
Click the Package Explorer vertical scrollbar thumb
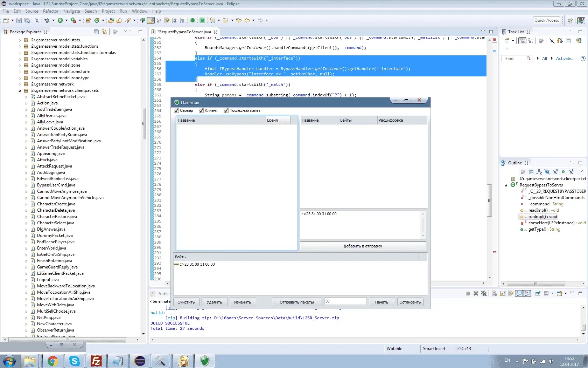click(x=143, y=123)
